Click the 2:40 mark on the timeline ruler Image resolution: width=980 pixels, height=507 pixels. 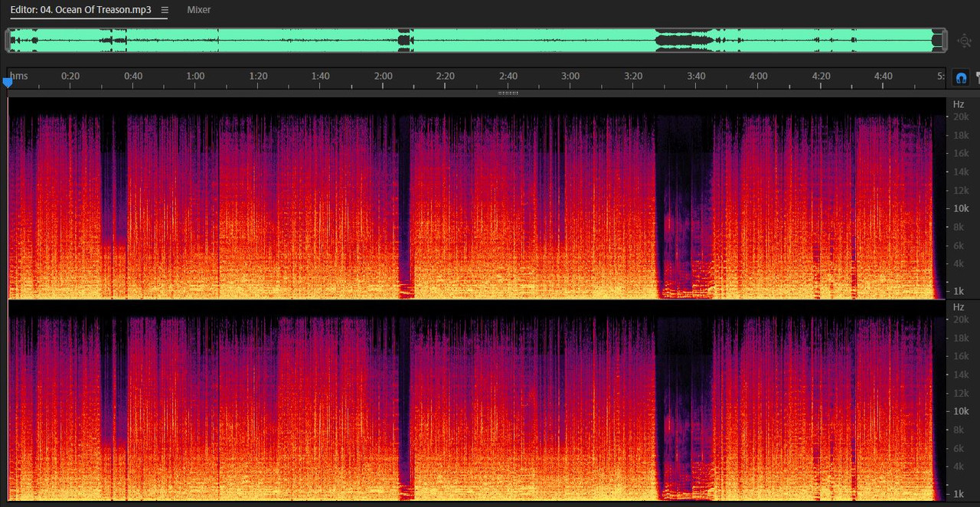(x=508, y=76)
